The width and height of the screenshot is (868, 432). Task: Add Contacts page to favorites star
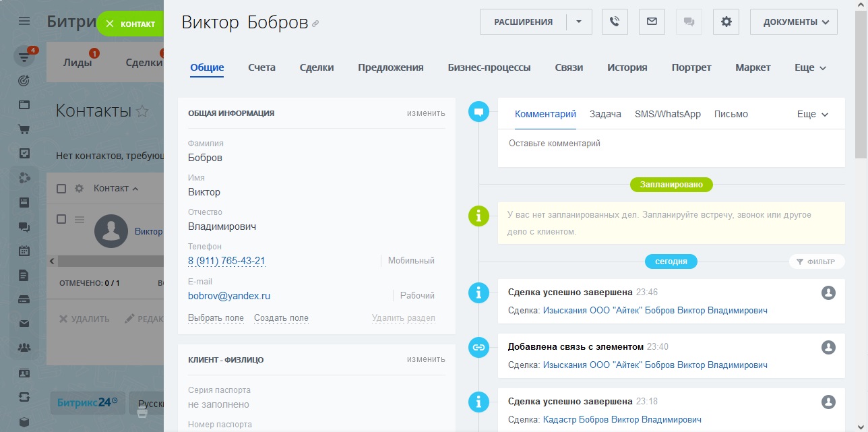click(142, 111)
